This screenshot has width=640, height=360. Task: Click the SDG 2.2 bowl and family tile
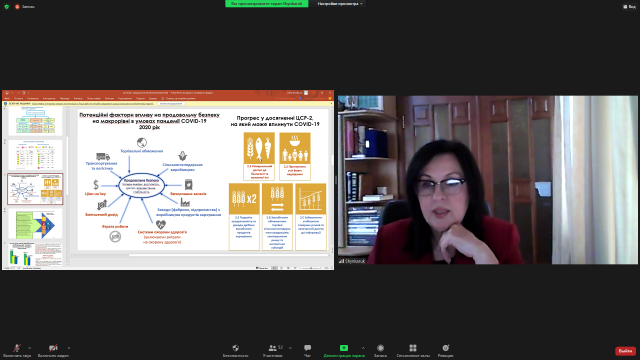[x=295, y=156]
